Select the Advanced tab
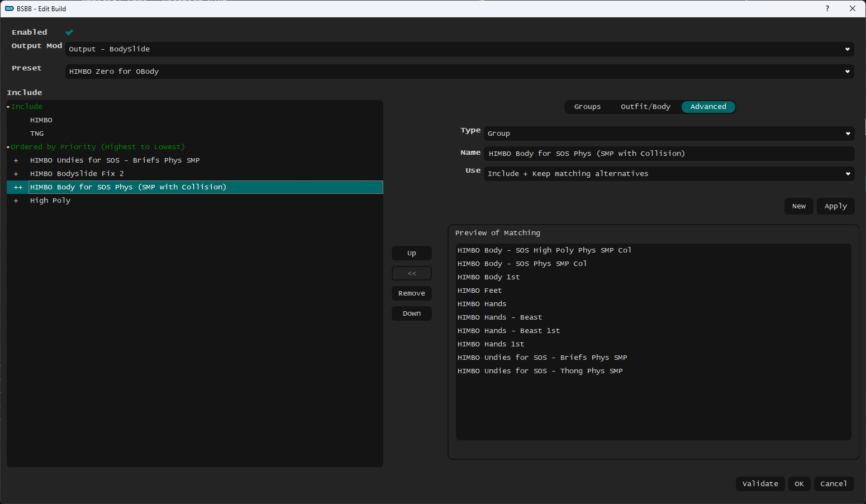 [x=708, y=107]
